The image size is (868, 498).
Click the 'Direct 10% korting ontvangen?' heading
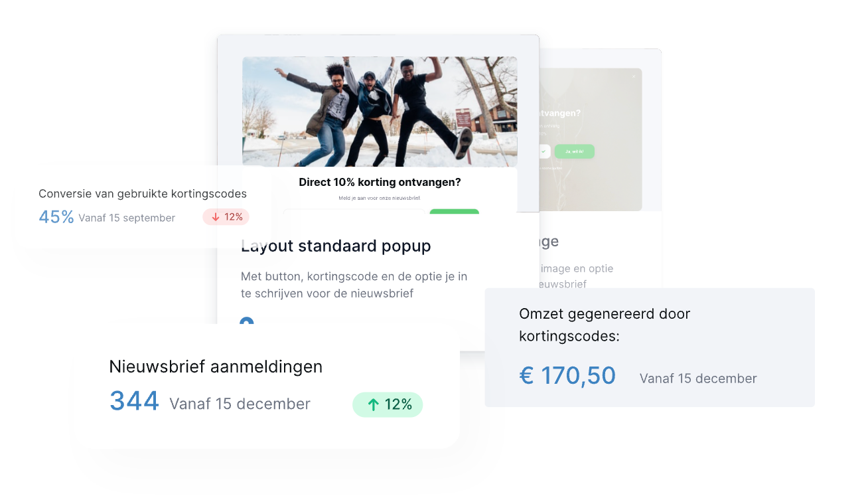380,182
